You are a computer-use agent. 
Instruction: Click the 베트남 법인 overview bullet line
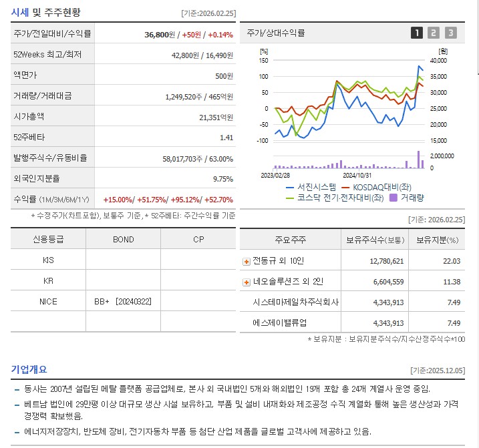point(241,410)
